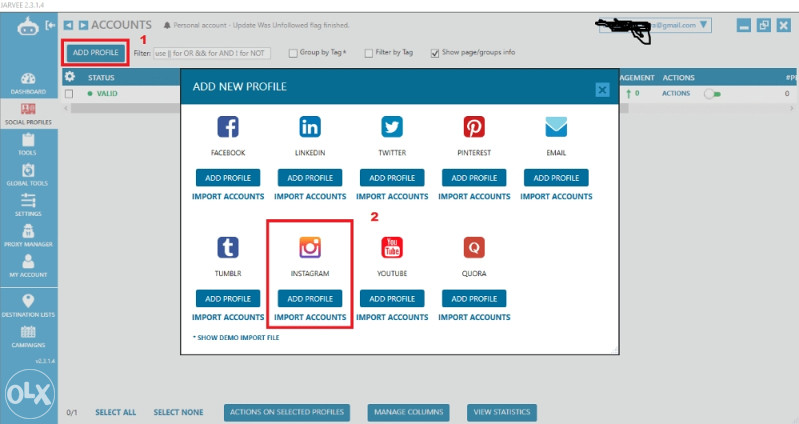The height and width of the screenshot is (424, 799).
Task: Add a YouTube profile
Action: pos(392,299)
